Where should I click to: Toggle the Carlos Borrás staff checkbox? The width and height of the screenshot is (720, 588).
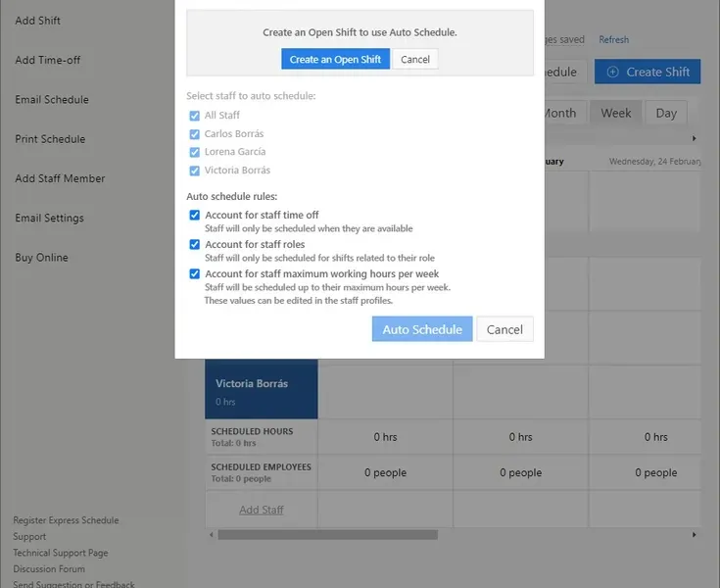[195, 134]
